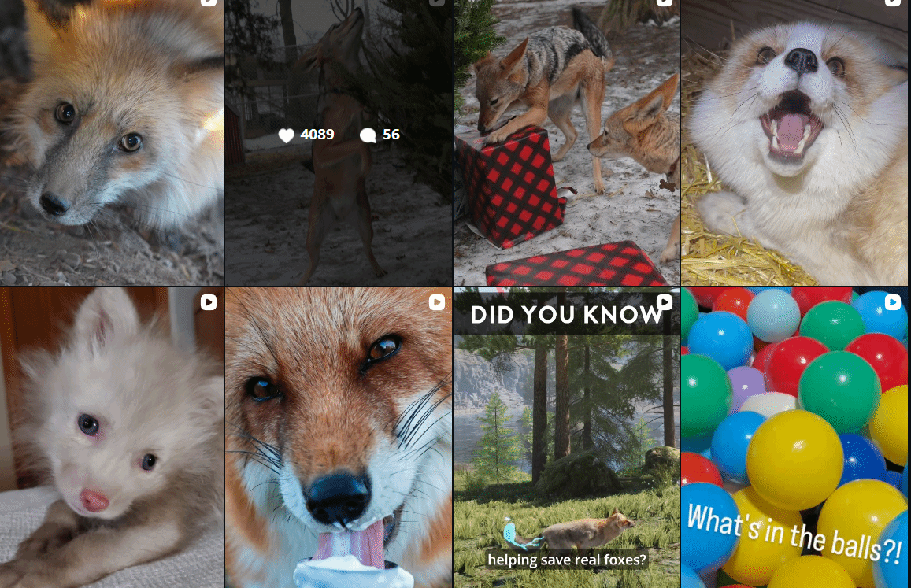Open the fox crouching on dirt post
Image resolution: width=911 pixels, height=588 pixels.
coord(112,142)
